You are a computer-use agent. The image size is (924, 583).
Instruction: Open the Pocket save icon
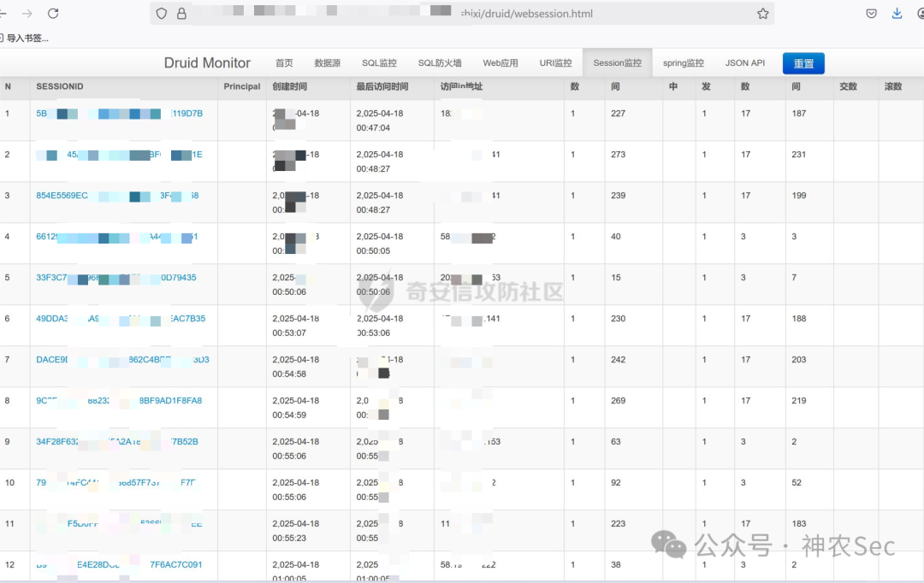(872, 14)
